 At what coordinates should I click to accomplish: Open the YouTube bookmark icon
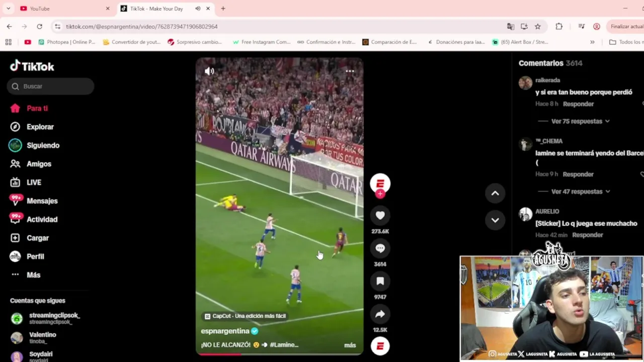pyautogui.click(x=28, y=42)
